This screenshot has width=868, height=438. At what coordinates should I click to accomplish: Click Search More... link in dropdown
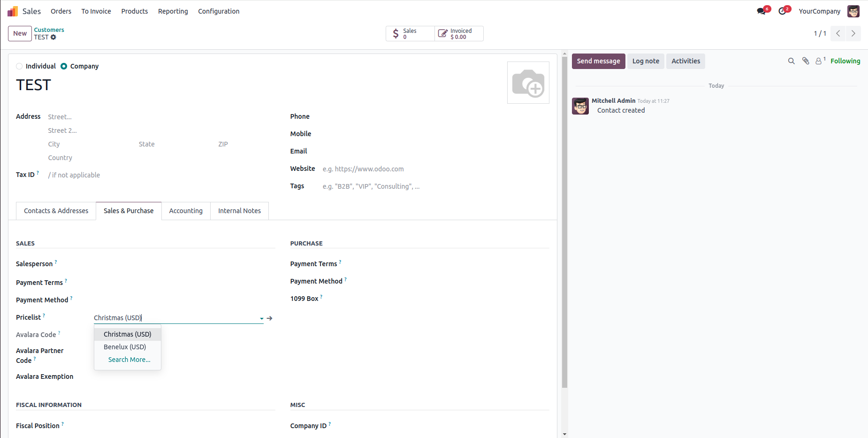point(129,360)
